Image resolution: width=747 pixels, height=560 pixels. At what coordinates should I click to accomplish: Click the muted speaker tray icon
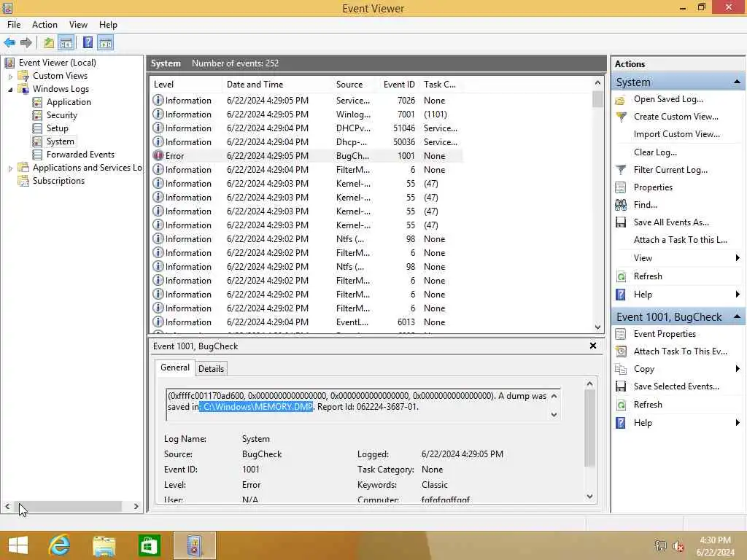click(678, 546)
